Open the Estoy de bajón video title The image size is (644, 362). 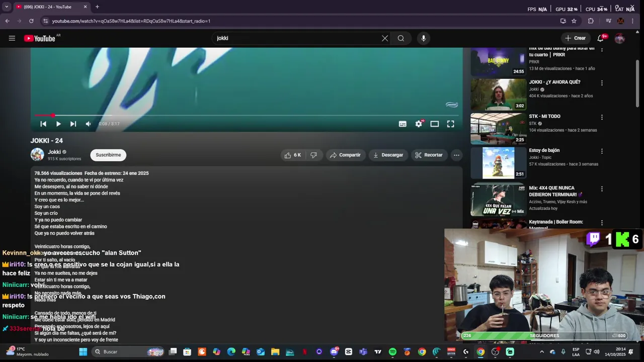pos(544,150)
